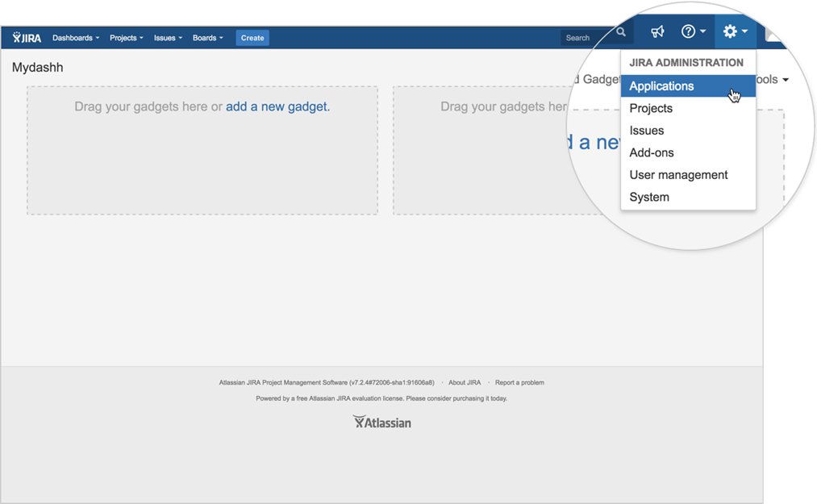The width and height of the screenshot is (817, 504).
Task: Choose Projects from the administration menu
Action: [x=651, y=108]
